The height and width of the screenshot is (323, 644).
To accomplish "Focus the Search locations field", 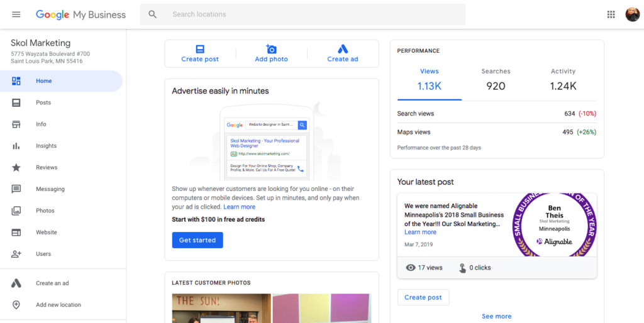I will point(303,14).
